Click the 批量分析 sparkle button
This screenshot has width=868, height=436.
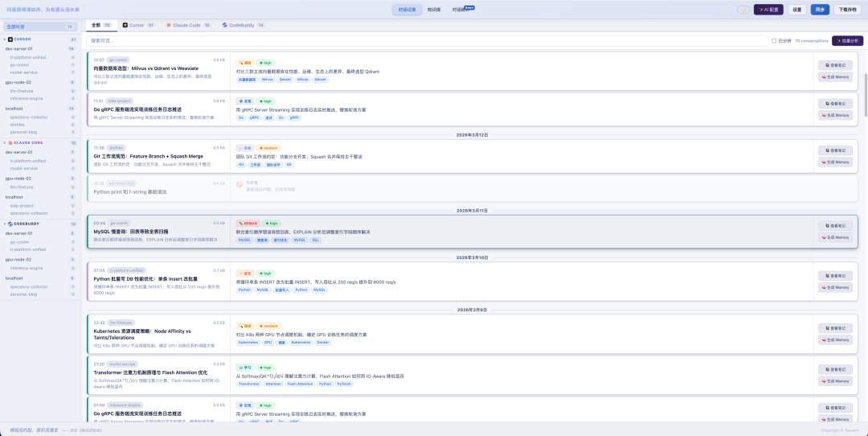tap(847, 41)
